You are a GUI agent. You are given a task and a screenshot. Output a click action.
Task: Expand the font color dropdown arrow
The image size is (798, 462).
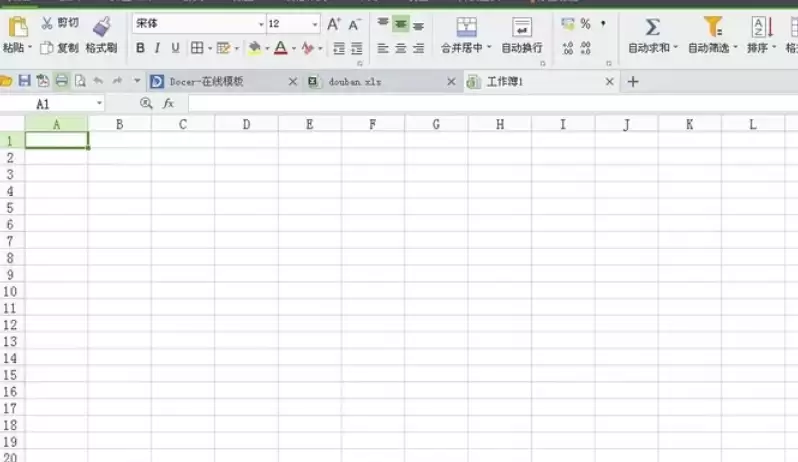click(294, 48)
